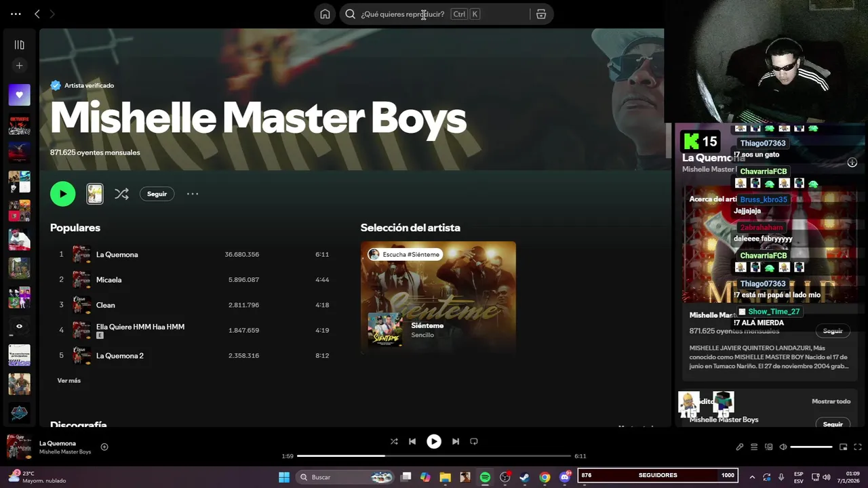The width and height of the screenshot is (868, 488).
Task: Create a playlist with plus icon
Action: point(19,66)
